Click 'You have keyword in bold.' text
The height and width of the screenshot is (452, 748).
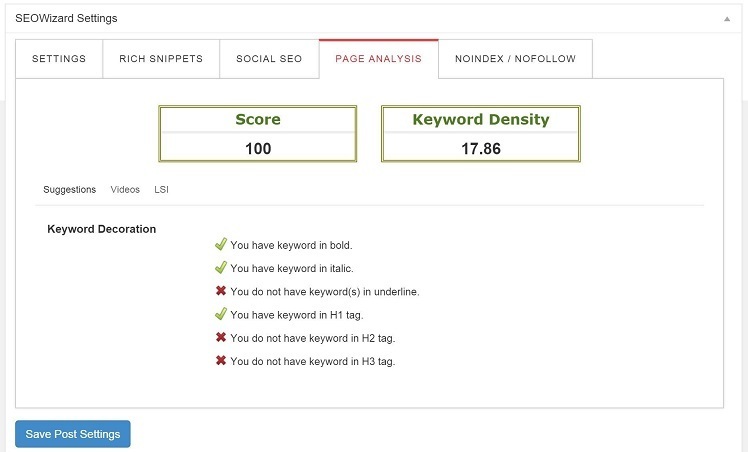pos(291,245)
